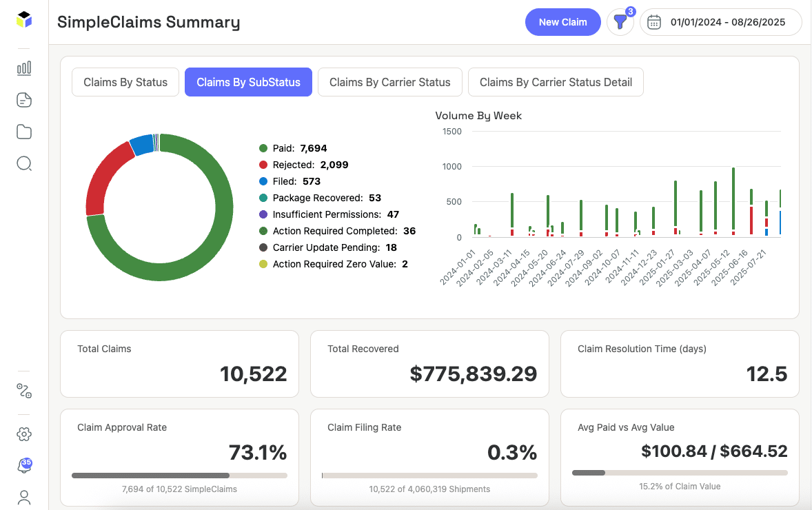
Task: Switch to Claims By Carrier Status tab
Action: click(390, 82)
